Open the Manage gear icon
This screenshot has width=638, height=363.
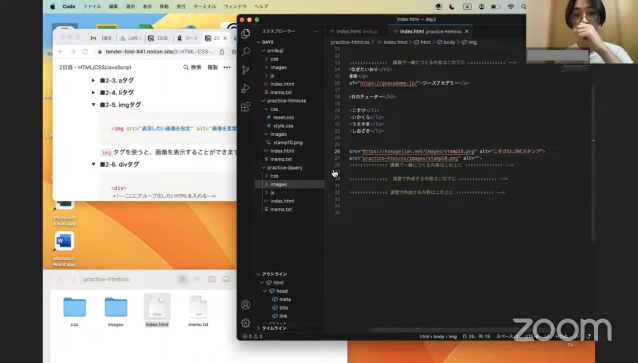(245, 323)
